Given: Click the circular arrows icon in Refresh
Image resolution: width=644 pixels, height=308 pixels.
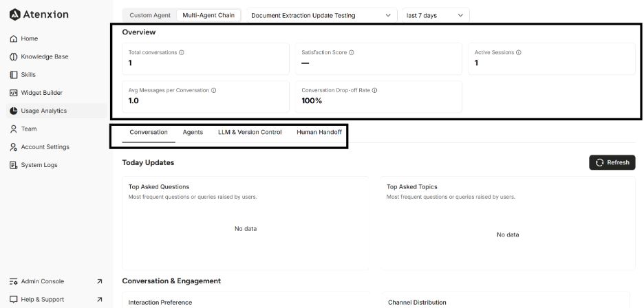Looking at the screenshot, I should [600, 163].
